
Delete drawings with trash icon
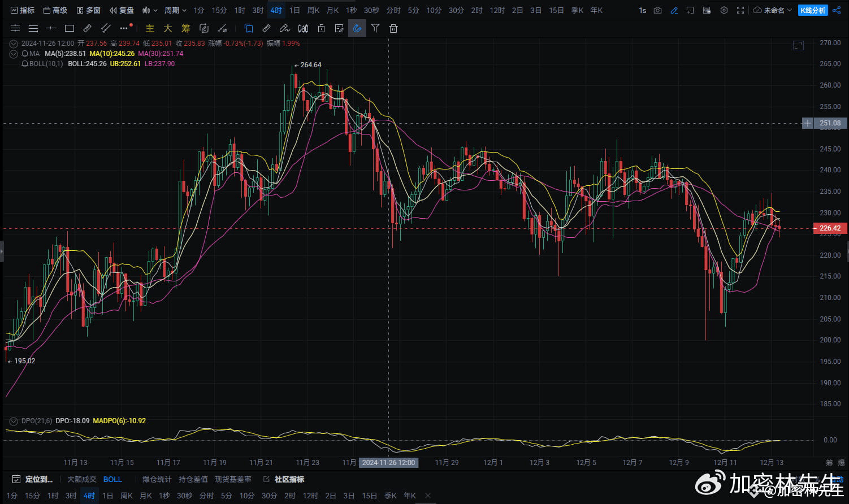point(393,28)
